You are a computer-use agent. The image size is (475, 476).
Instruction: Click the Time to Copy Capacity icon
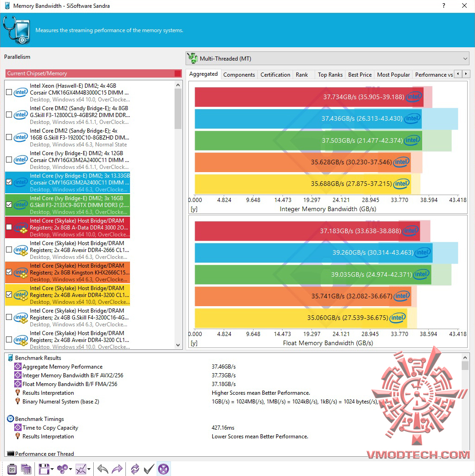point(18,427)
